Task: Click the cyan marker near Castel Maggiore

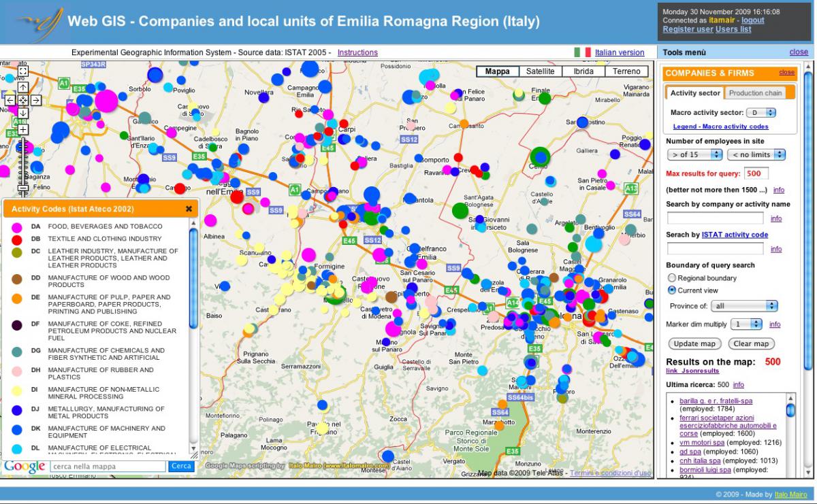Action: (594, 243)
